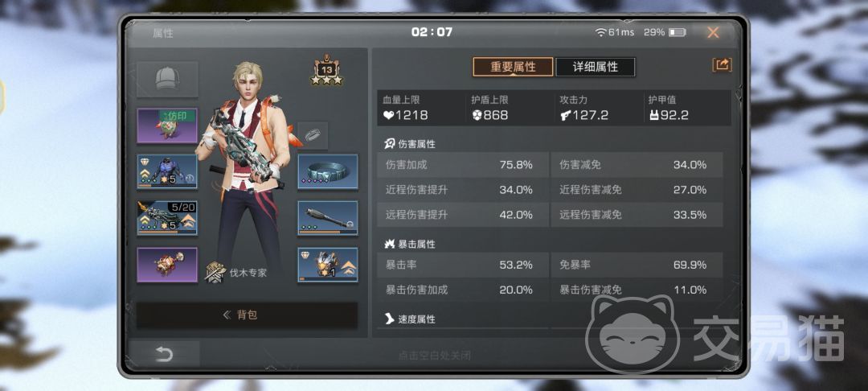Select the blue armor suit slot
Image resolution: width=868 pixels, height=391 pixels.
point(167,171)
